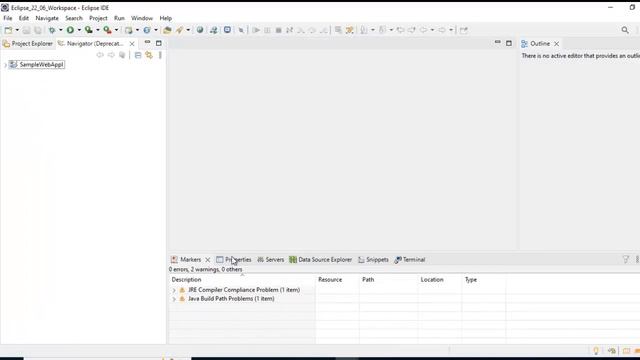This screenshot has height=360, width=640.
Task: Expand Java Build Path Problems group
Action: click(x=174, y=299)
